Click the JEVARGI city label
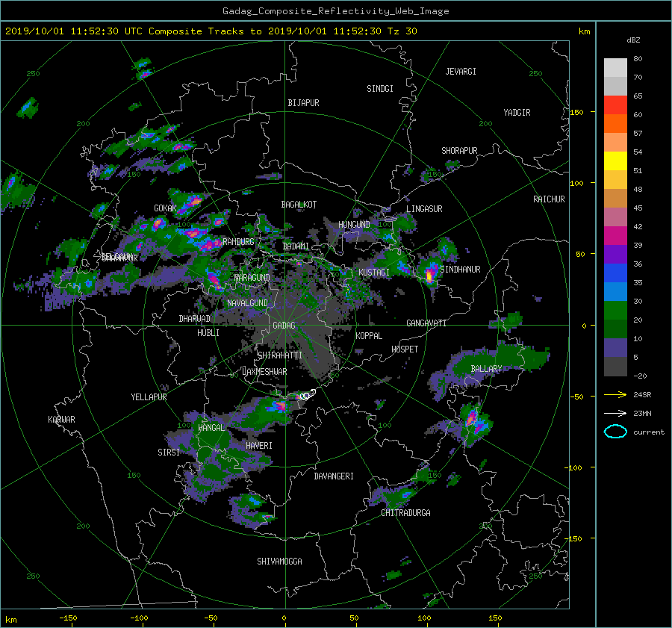Image resolution: width=672 pixels, height=628 pixels. coord(461,72)
